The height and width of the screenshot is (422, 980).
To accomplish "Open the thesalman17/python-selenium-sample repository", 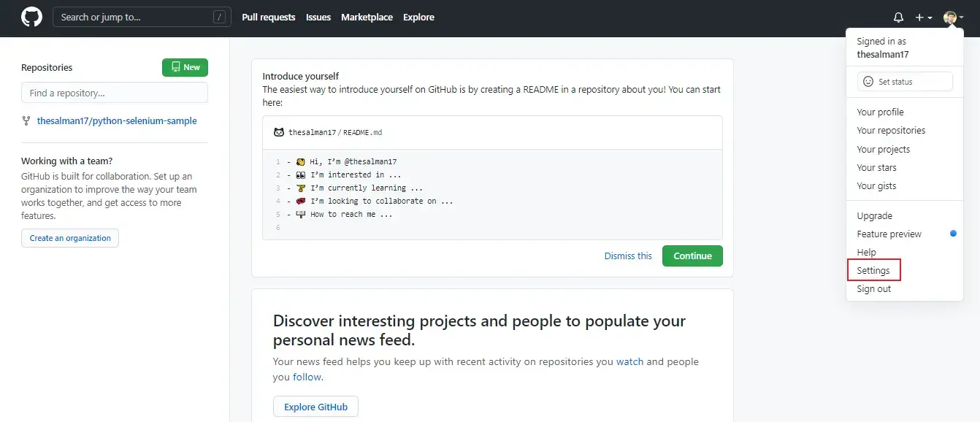I will tap(118, 120).
